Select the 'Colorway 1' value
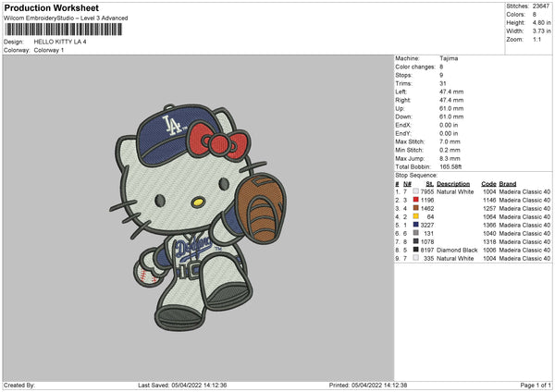The image size is (555, 392). (49, 50)
